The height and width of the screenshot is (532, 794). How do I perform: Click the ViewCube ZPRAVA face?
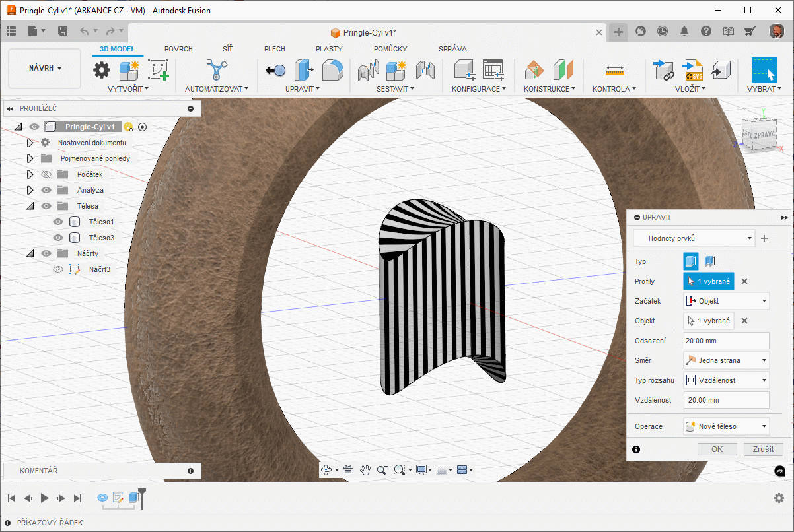764,134
